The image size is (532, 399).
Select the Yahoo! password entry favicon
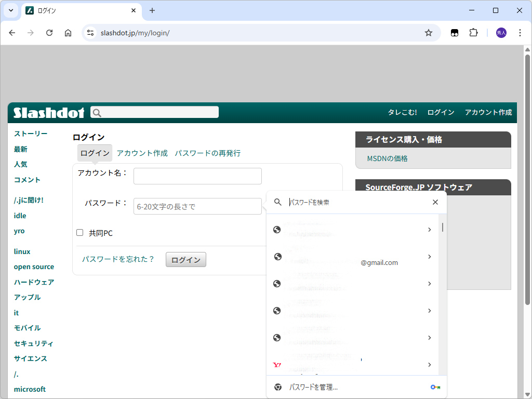click(277, 365)
